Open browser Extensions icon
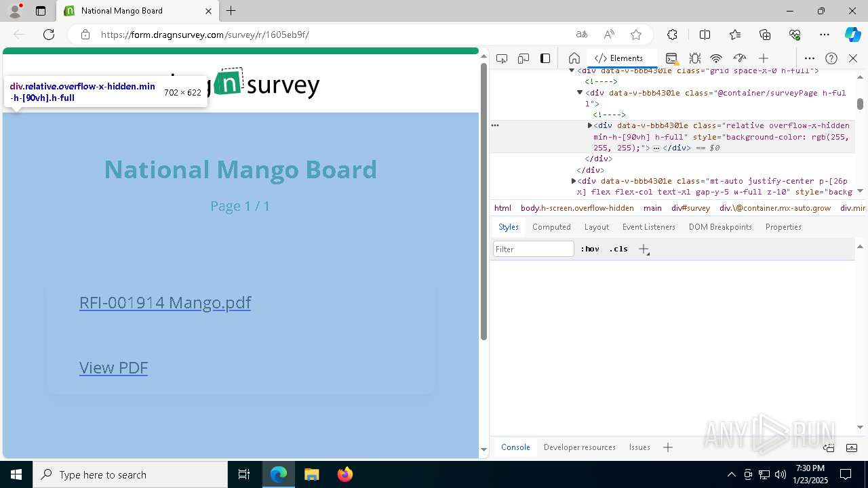 (672, 35)
